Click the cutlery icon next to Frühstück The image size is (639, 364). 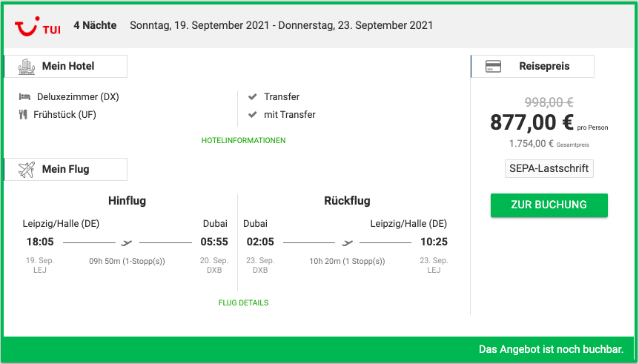tap(23, 115)
